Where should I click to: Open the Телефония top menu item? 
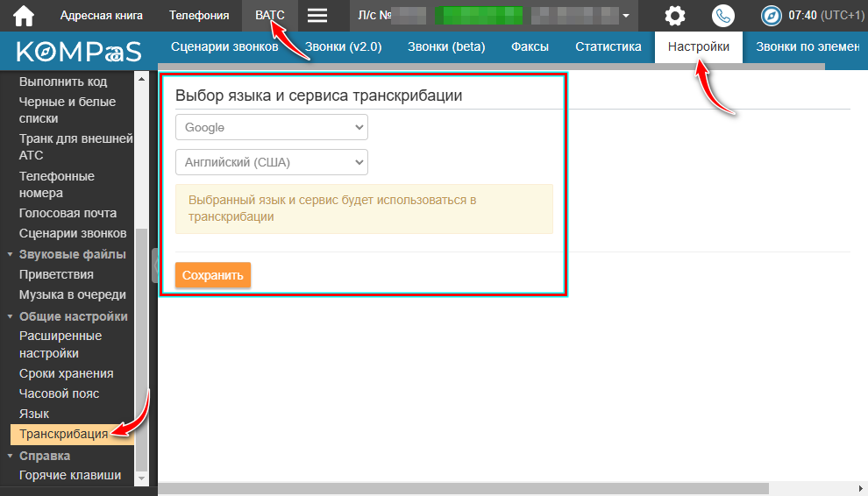[199, 16]
